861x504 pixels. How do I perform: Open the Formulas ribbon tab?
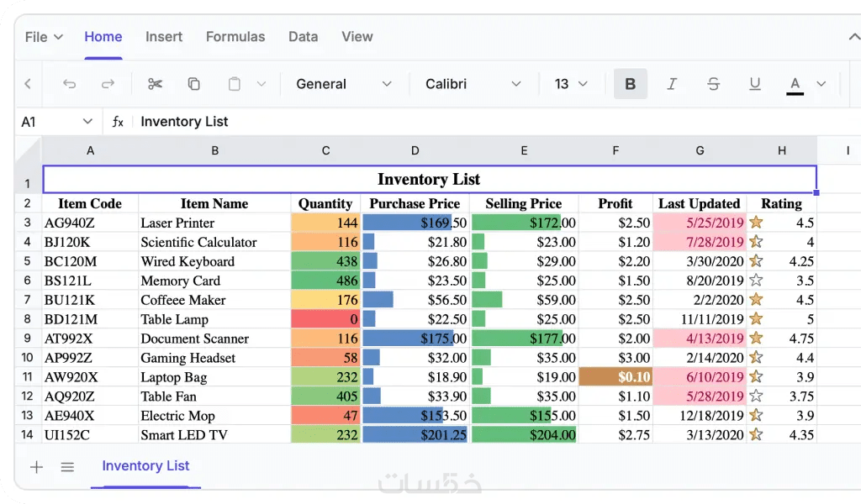pos(235,37)
